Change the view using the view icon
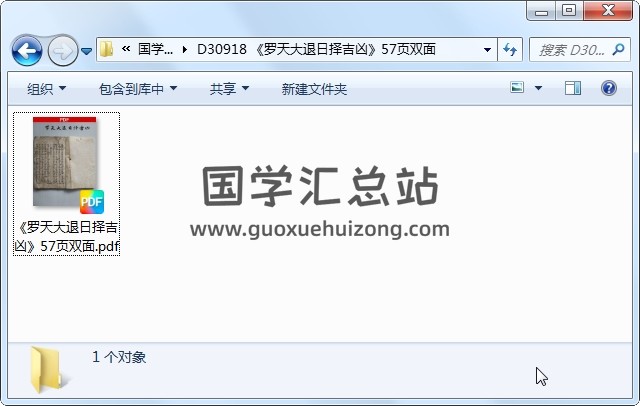The height and width of the screenshot is (406, 640). tap(517, 88)
